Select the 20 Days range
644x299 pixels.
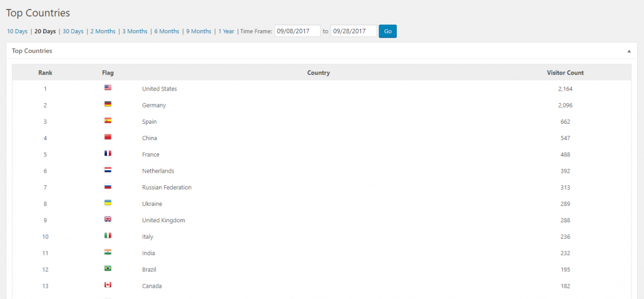point(45,31)
